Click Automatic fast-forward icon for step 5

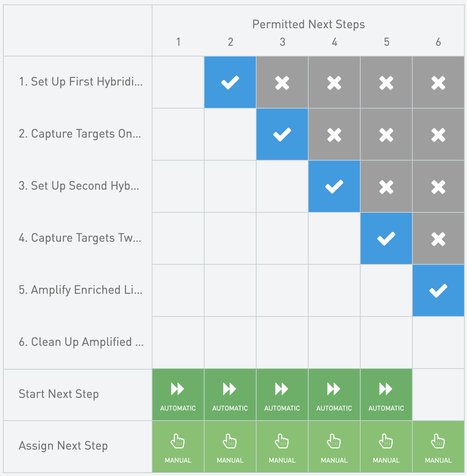pyautogui.click(x=386, y=389)
